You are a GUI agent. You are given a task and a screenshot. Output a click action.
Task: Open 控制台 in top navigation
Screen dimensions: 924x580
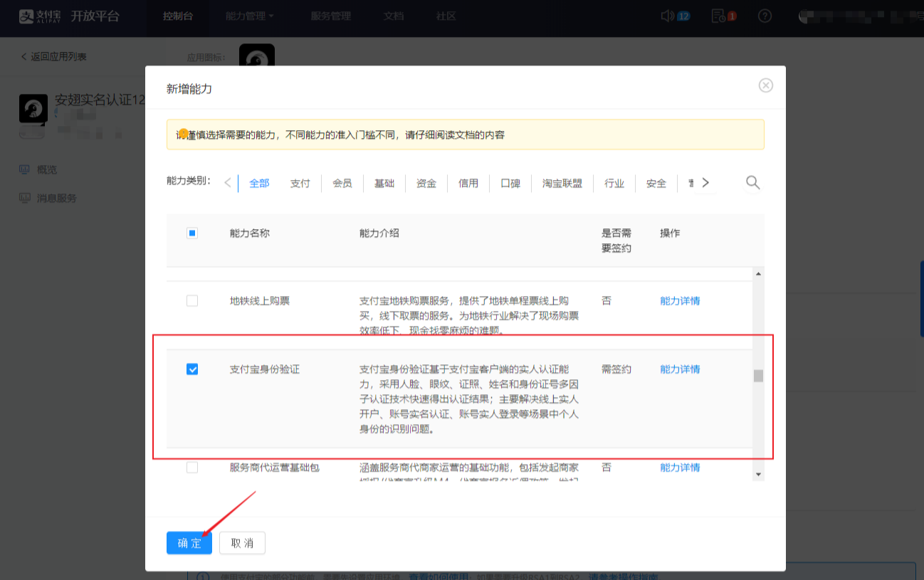(177, 16)
